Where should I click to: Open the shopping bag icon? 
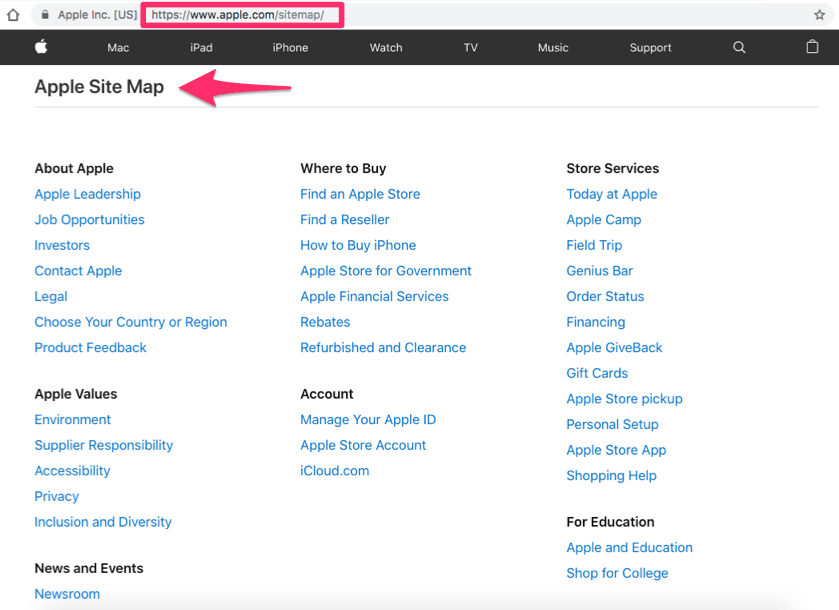812,47
